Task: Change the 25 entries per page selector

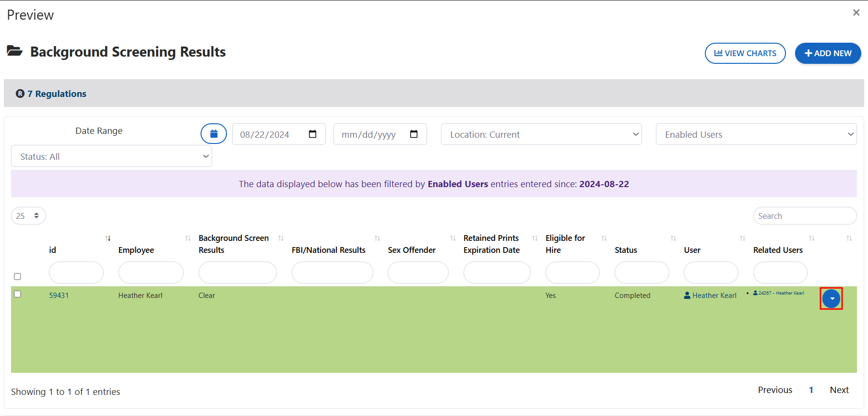Action: [28, 216]
